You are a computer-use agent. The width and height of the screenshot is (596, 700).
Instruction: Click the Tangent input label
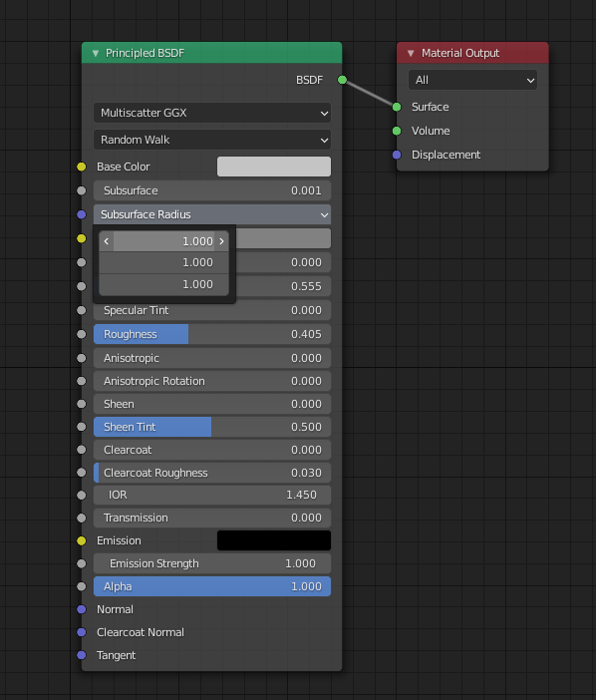pos(116,655)
